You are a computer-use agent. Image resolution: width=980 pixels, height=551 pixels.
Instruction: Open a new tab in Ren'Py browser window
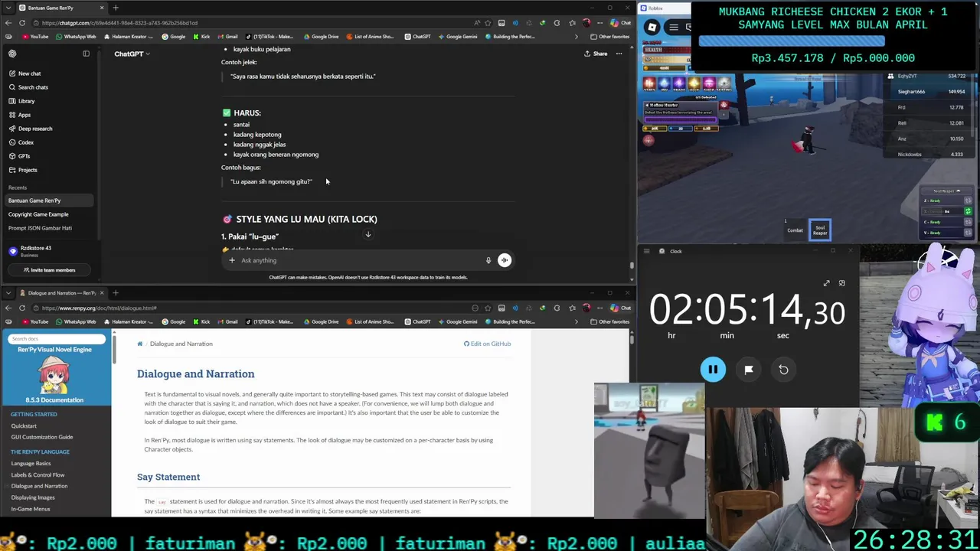[116, 293]
